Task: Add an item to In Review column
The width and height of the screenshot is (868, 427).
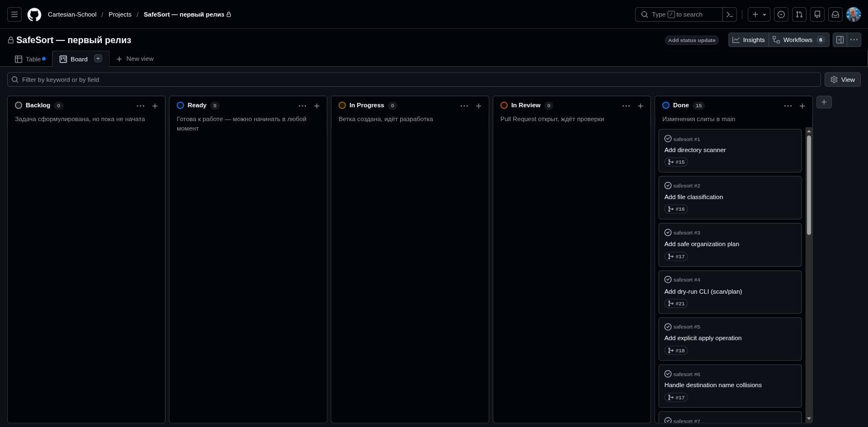Action: pos(640,106)
